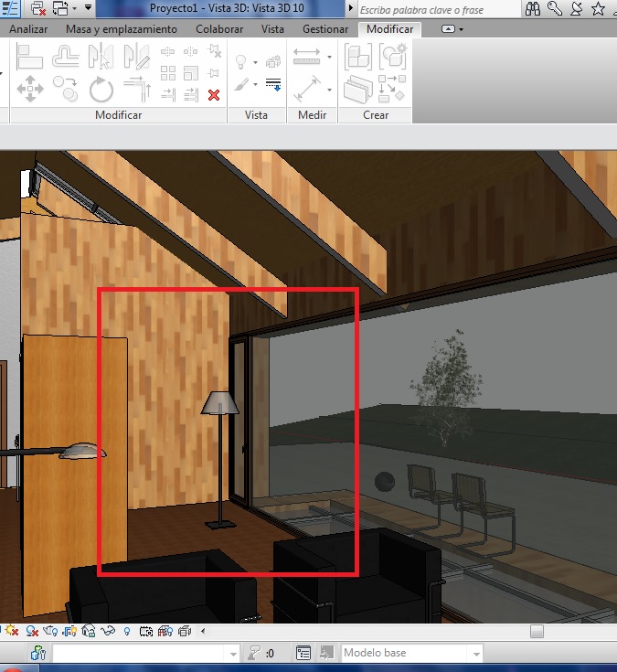This screenshot has height=672, width=617.
Task: Select the Align tool icon
Action: (x=30, y=59)
